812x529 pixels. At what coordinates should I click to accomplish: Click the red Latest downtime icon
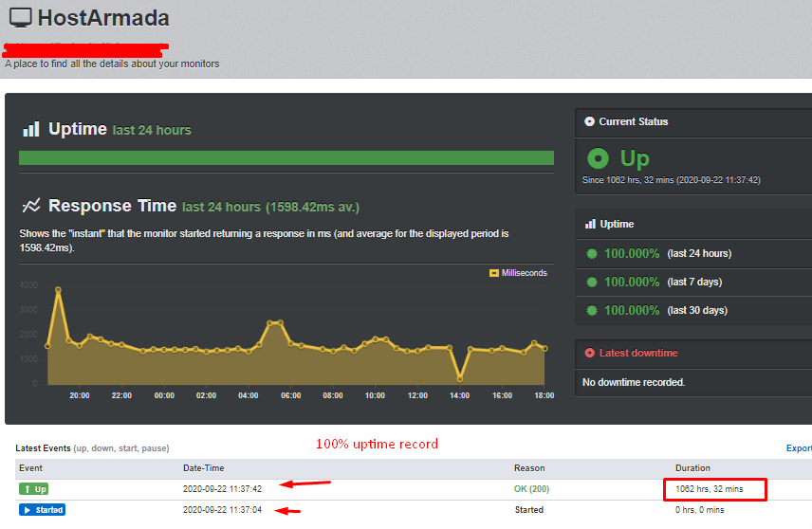[x=589, y=353]
